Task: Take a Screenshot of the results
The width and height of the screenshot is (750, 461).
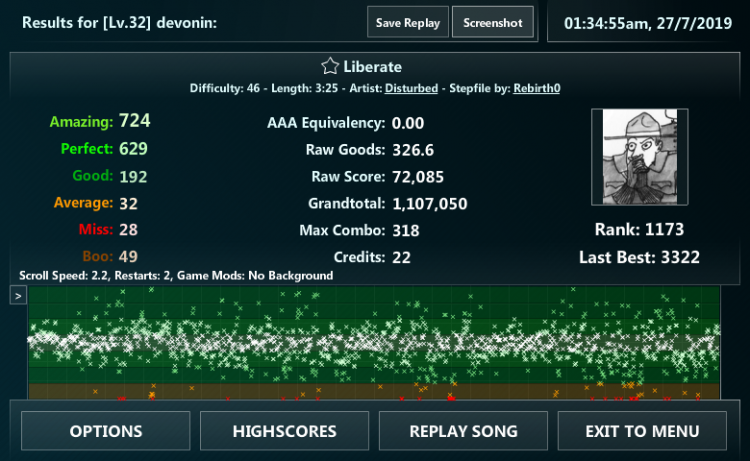Action: coord(493,23)
